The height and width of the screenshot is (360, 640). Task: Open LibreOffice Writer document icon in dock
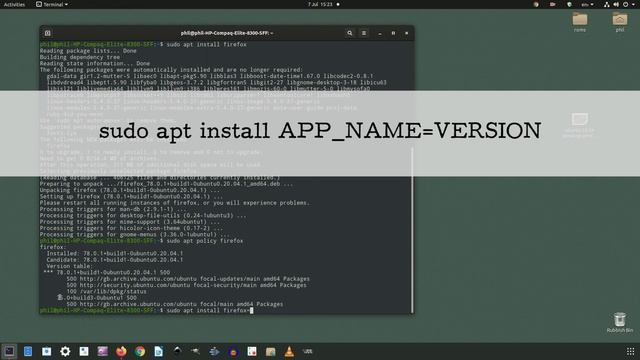[x=159, y=351]
